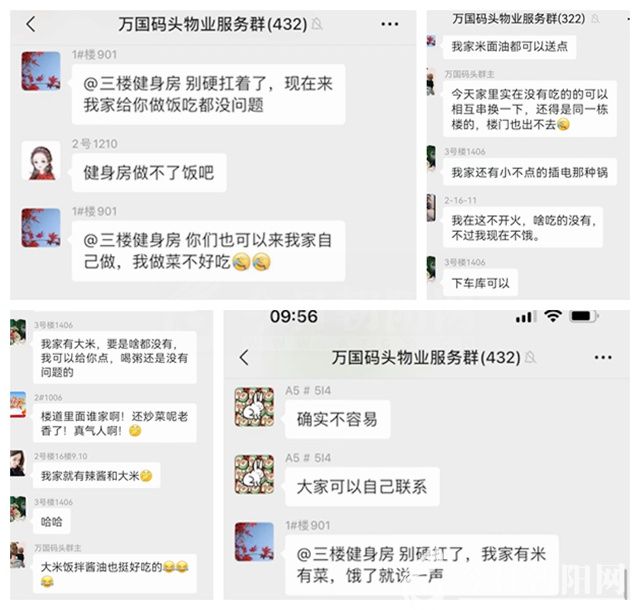Tap message 下车库可以
Viewport: 640px width, 610px height.
tap(480, 283)
